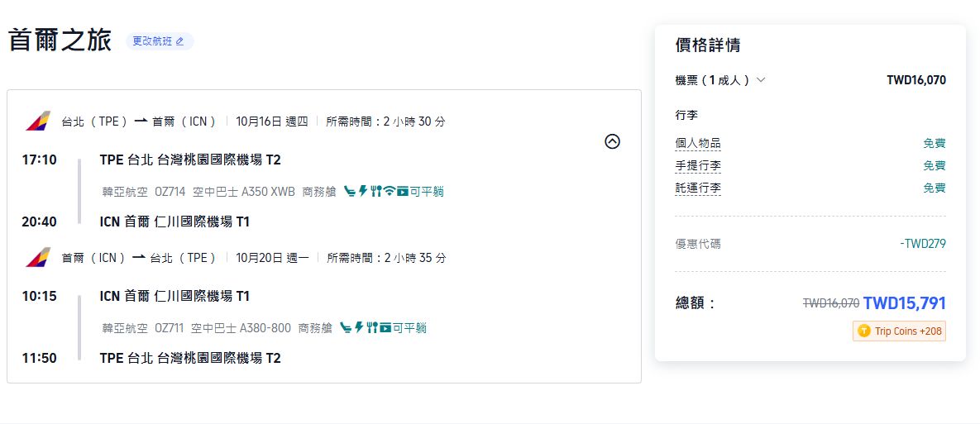Click the Trip Coins +208 badge

click(899, 331)
